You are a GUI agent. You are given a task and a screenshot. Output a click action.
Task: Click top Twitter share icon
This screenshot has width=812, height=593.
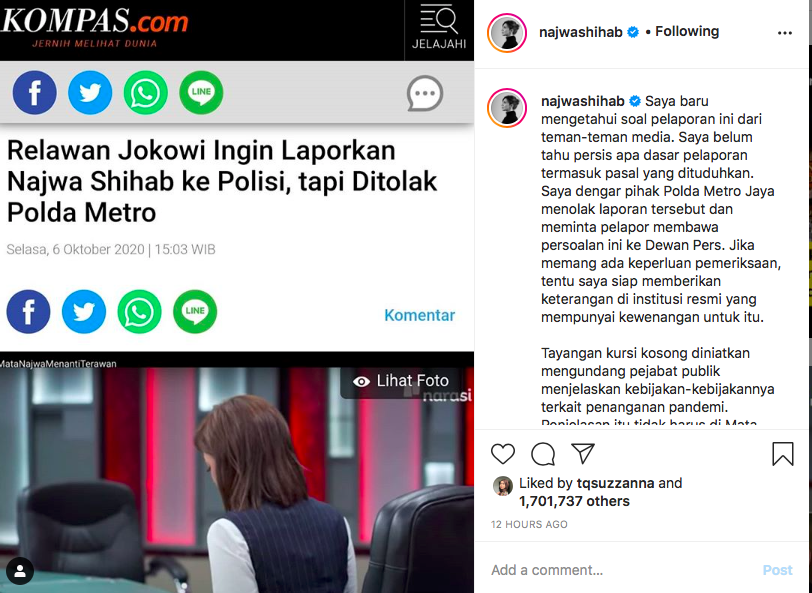coord(90,93)
